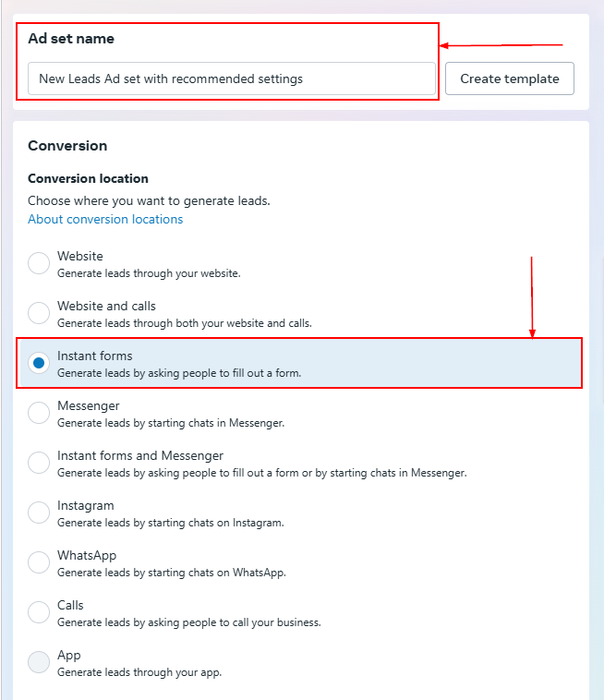604x700 pixels.
Task: Click the 'Conversion location' subheading
Action: [88, 178]
